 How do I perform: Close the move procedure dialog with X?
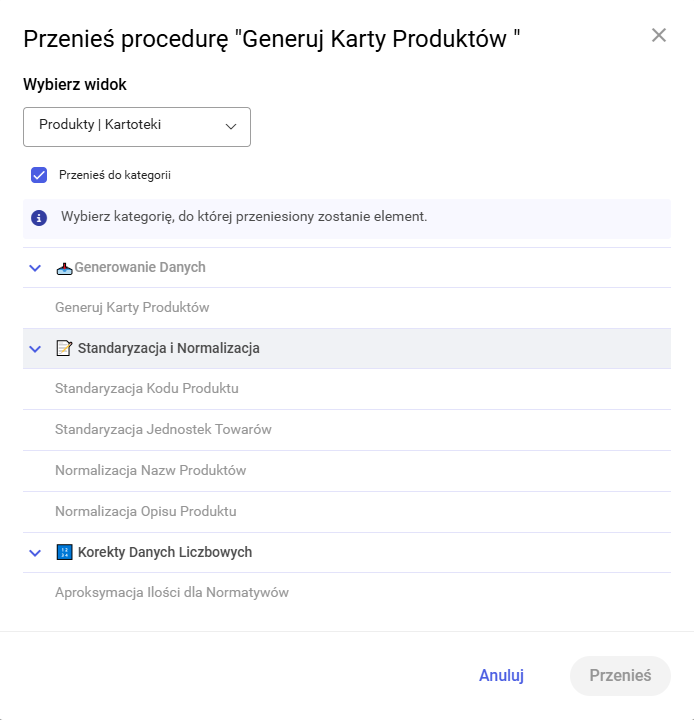click(658, 36)
